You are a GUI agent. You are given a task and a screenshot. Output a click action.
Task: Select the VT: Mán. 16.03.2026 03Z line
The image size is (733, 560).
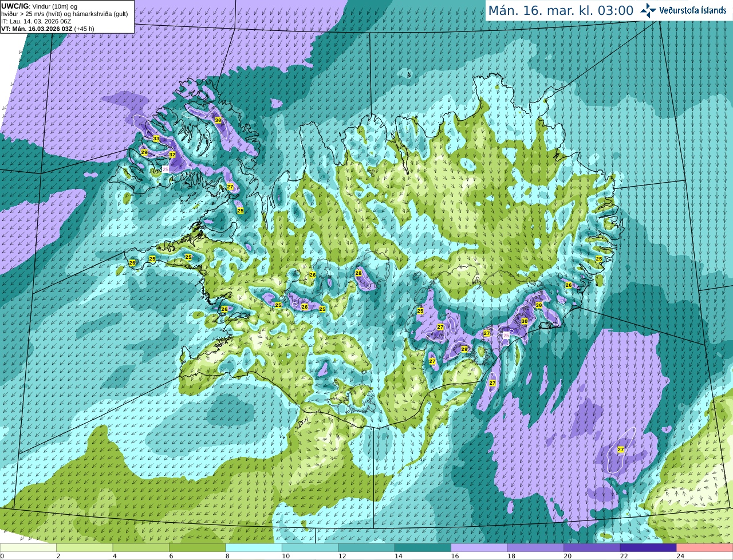click(48, 29)
